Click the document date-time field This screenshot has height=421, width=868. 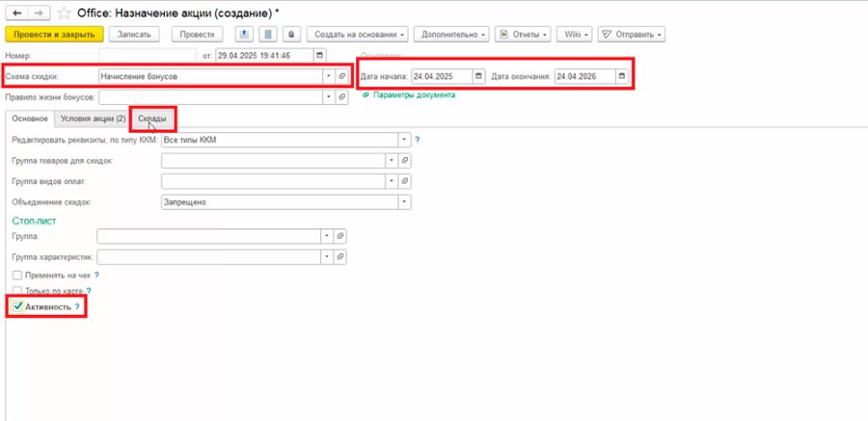264,55
